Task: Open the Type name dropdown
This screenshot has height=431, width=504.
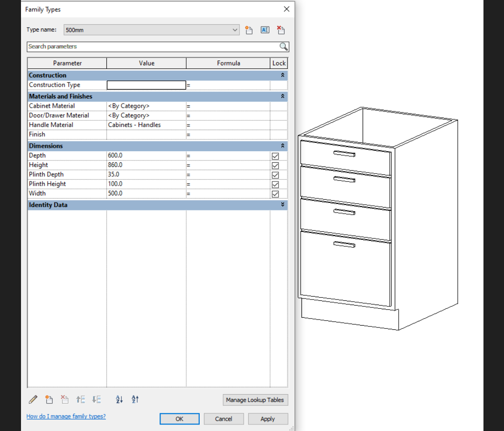Action: pos(235,30)
